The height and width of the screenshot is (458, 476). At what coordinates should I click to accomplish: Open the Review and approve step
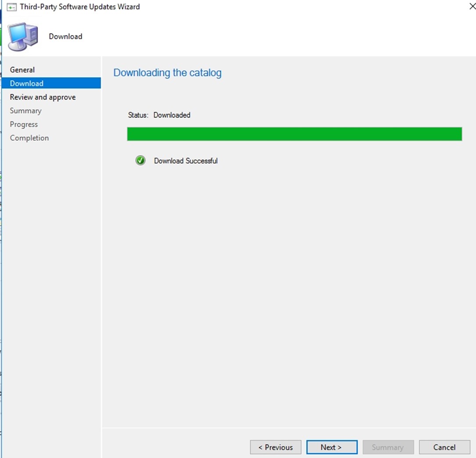(43, 97)
